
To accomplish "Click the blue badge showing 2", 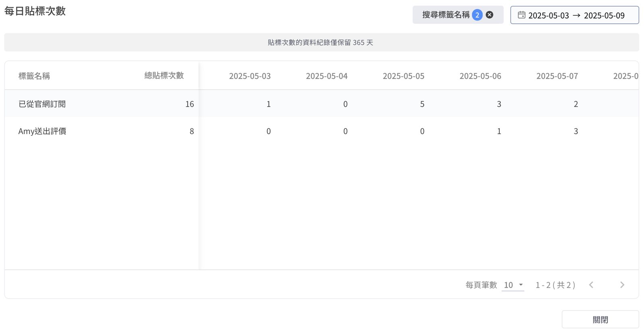I will pyautogui.click(x=477, y=15).
